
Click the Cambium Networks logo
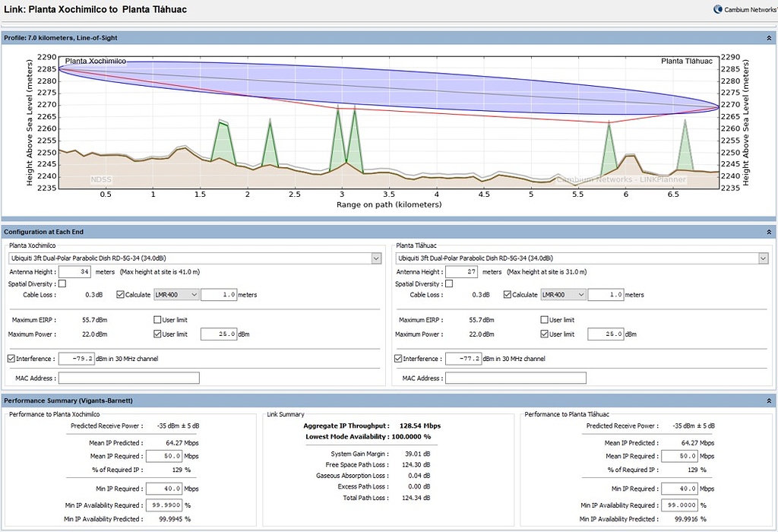745,9
